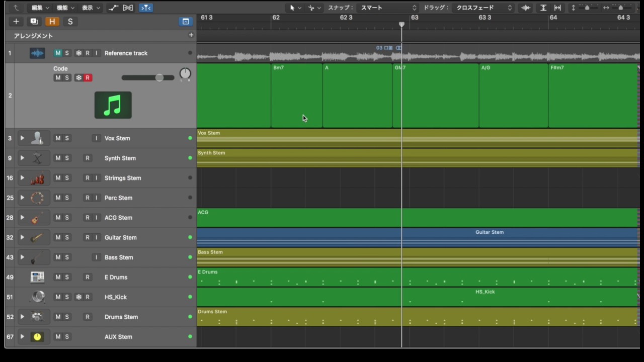Click the H hide tracks button

click(x=52, y=22)
